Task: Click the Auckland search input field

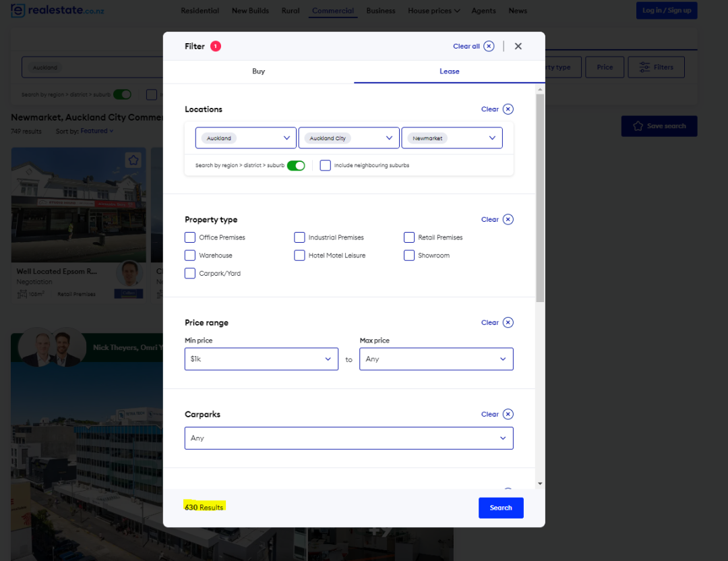Action: (x=93, y=67)
